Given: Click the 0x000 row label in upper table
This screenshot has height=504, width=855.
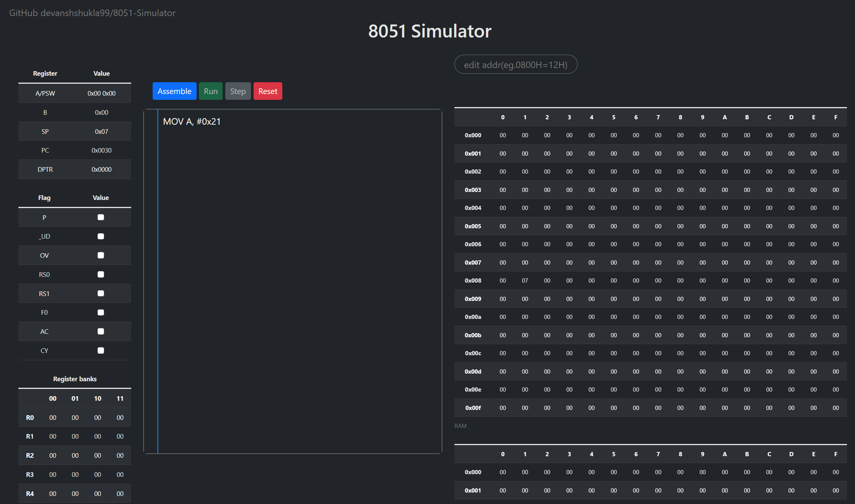Looking at the screenshot, I should [x=473, y=135].
